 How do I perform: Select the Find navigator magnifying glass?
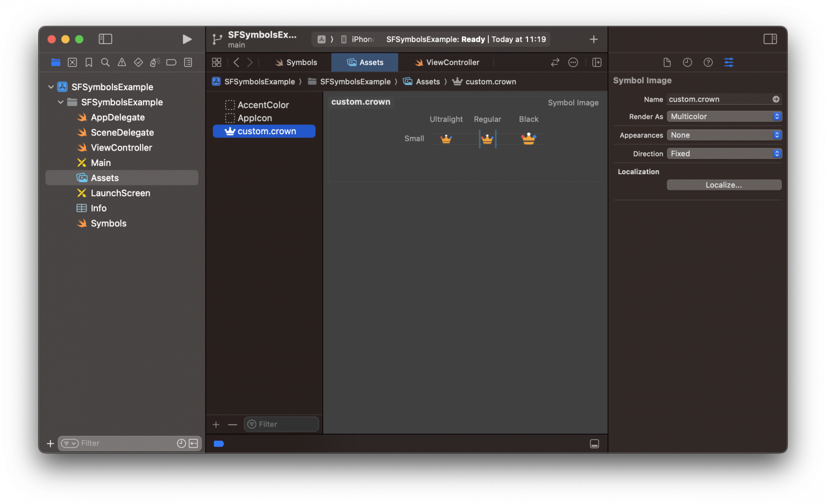105,62
